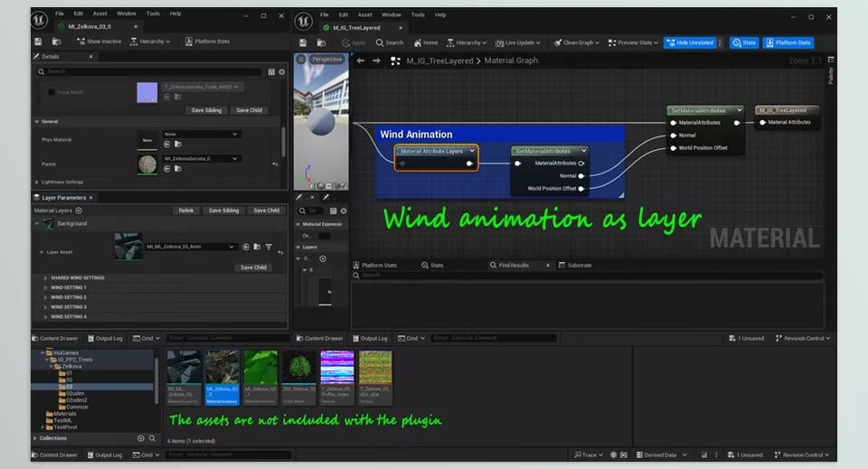Viewport: 868px width, 469px height.
Task: Expand WIND SETTING 1 group
Action: (45, 287)
